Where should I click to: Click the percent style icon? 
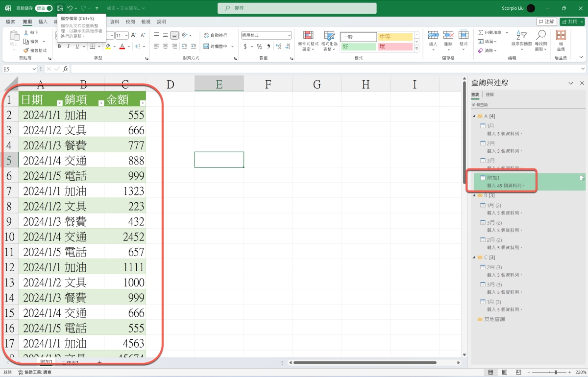259,47
